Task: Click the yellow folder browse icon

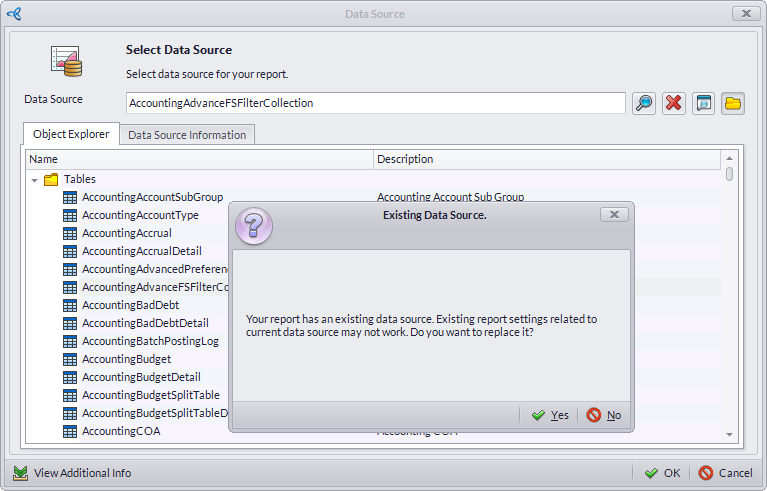Action: click(733, 103)
